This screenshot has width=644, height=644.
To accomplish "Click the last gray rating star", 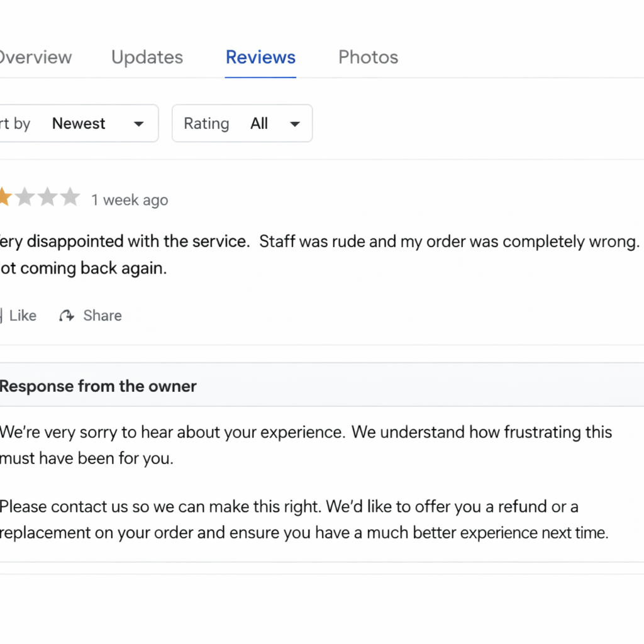I will click(x=70, y=197).
